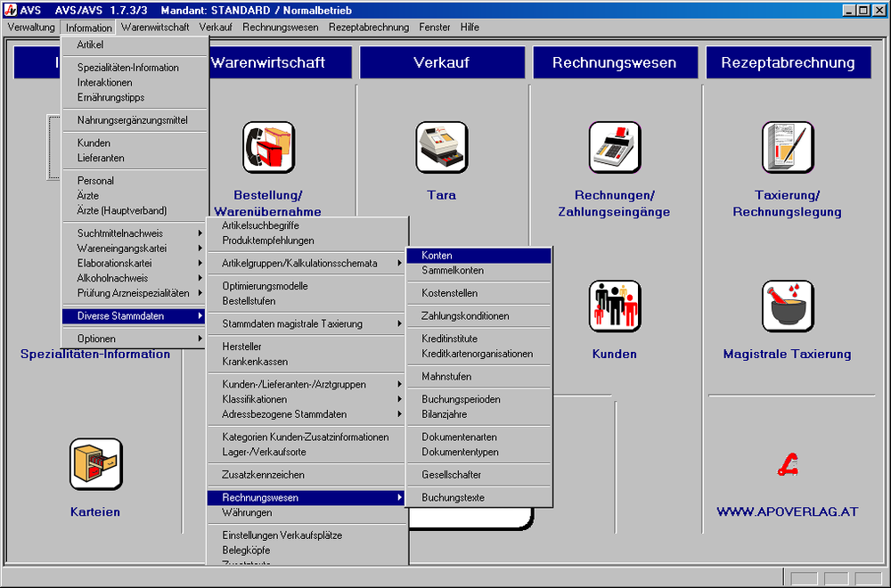Open the Rezeptabrechnung menu in menu bar

[x=368, y=28]
